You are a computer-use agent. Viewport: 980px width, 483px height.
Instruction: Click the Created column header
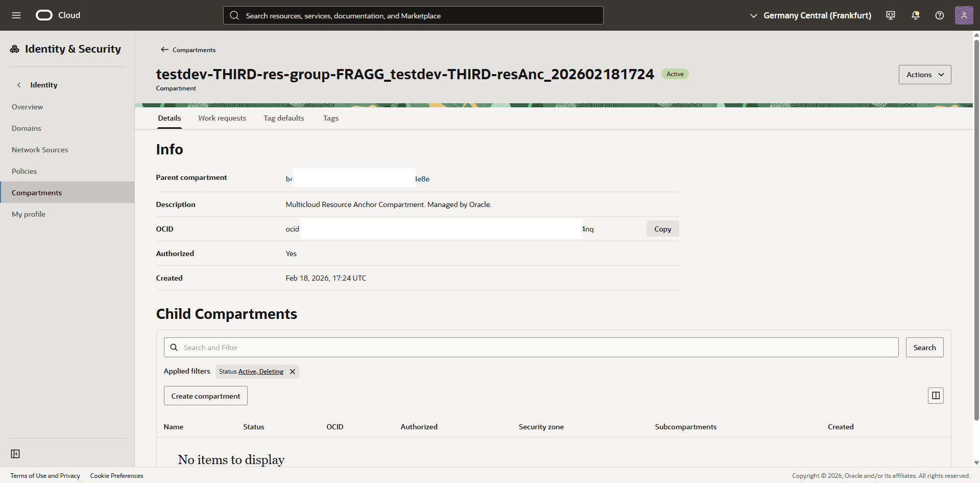click(841, 427)
